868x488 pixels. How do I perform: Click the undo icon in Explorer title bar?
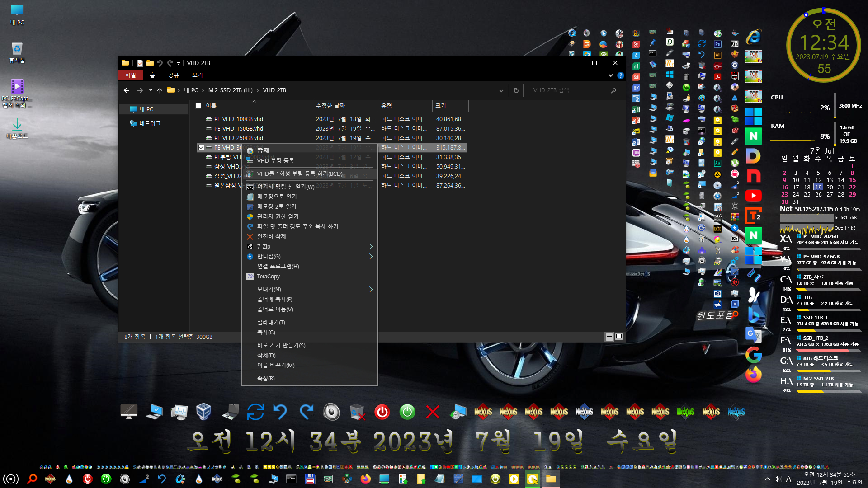(160, 63)
